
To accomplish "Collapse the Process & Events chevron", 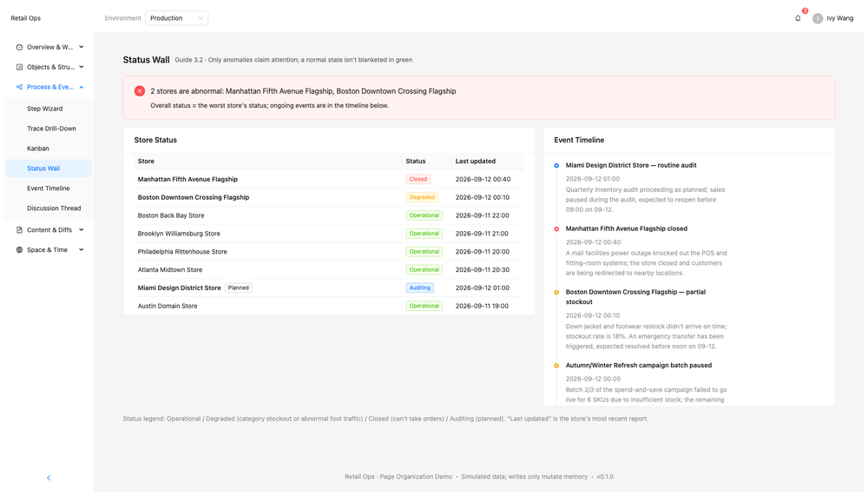I will coord(82,87).
